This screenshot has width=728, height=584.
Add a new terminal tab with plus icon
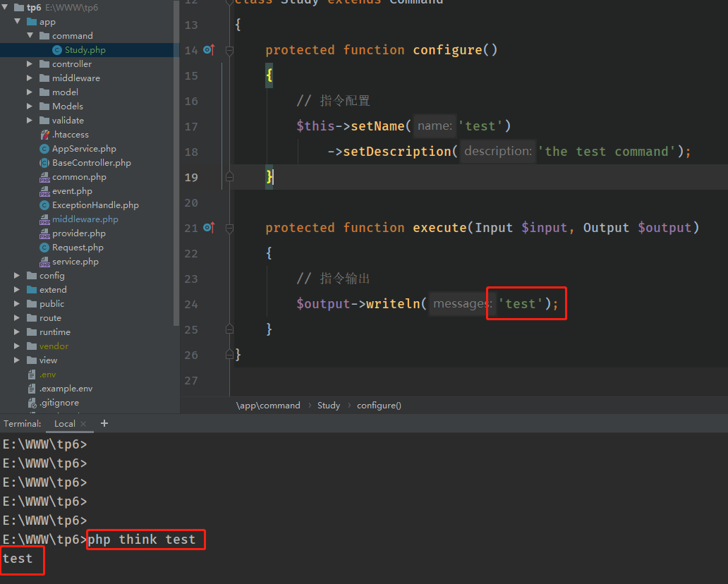click(x=104, y=423)
